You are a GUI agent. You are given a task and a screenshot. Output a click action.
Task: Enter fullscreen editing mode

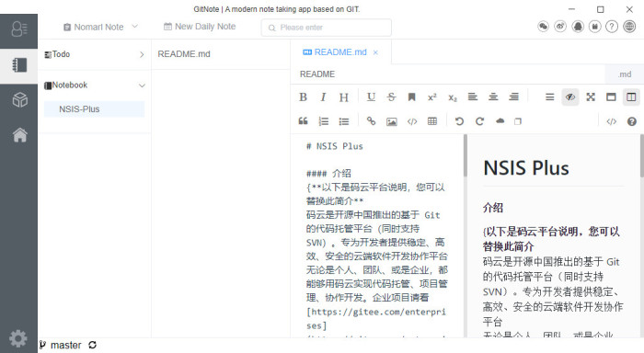click(591, 97)
